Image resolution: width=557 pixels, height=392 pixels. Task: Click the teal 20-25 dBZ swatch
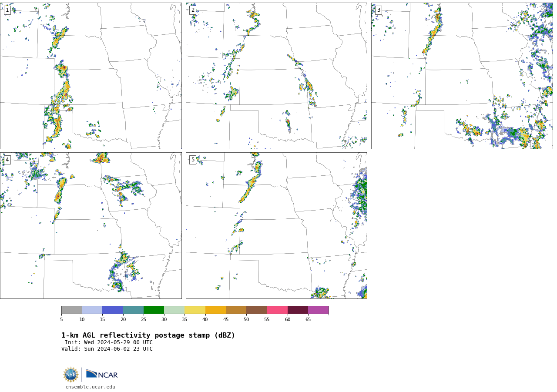coord(133,310)
